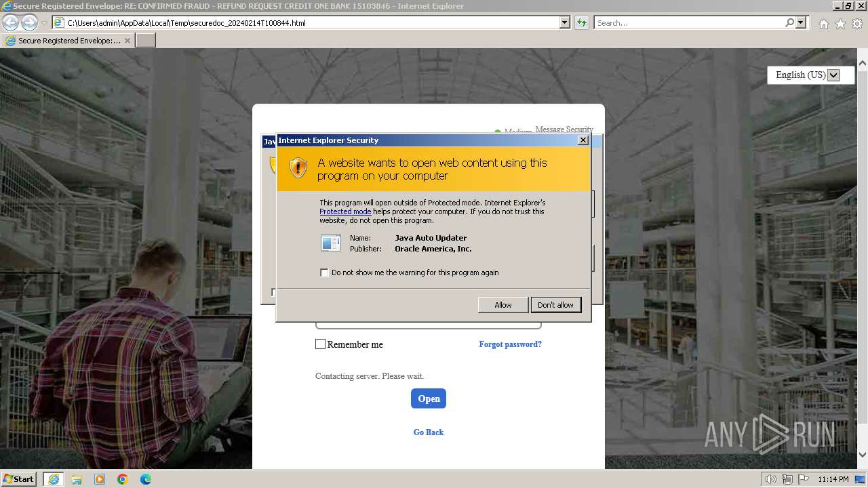
Task: Launch Windows Media Player from taskbar
Action: 100,479
